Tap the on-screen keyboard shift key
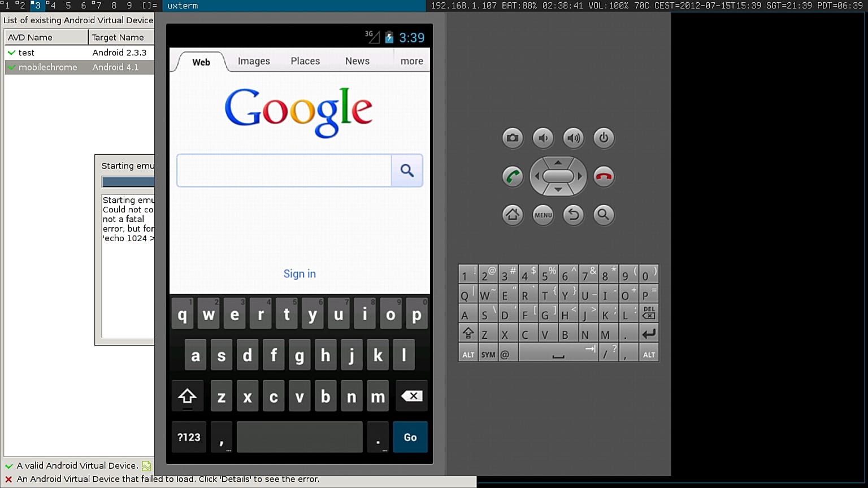This screenshot has width=868, height=488. pyautogui.click(x=187, y=396)
